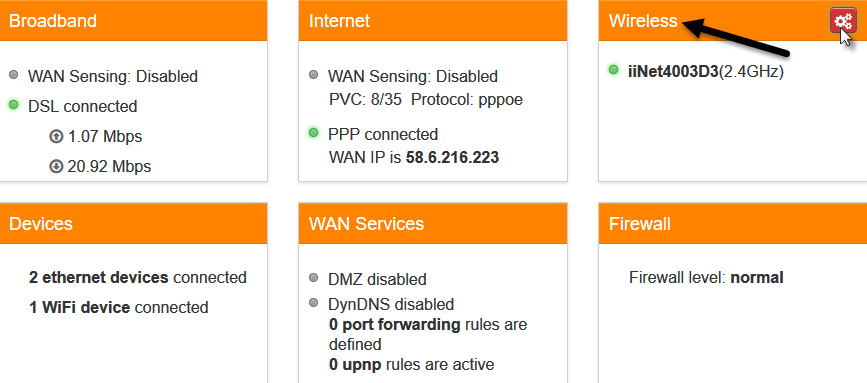The height and width of the screenshot is (383, 867).
Task: Open the Internet card header
Action: click(433, 21)
